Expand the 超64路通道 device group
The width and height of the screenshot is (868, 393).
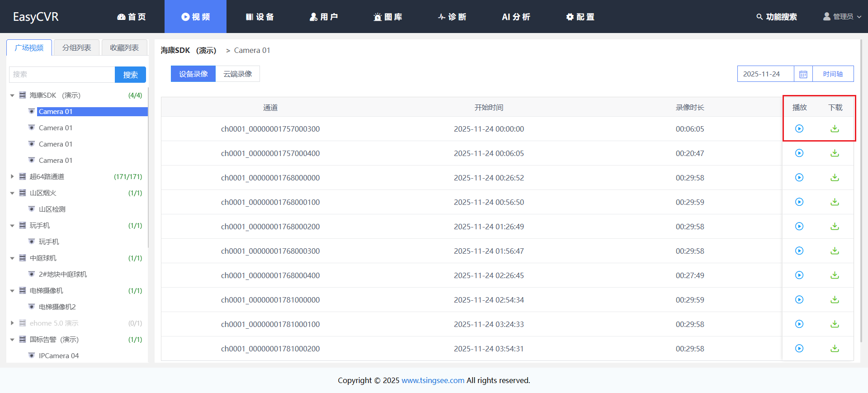click(12, 177)
